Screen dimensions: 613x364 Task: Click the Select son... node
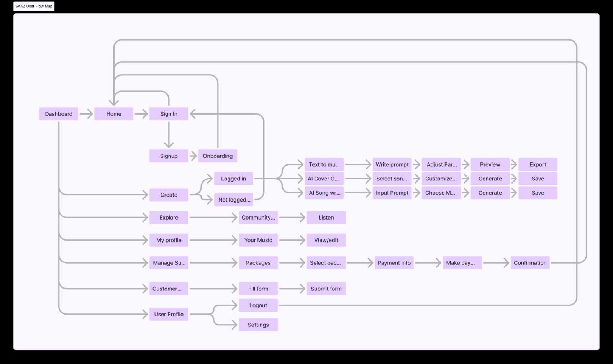coord(392,179)
